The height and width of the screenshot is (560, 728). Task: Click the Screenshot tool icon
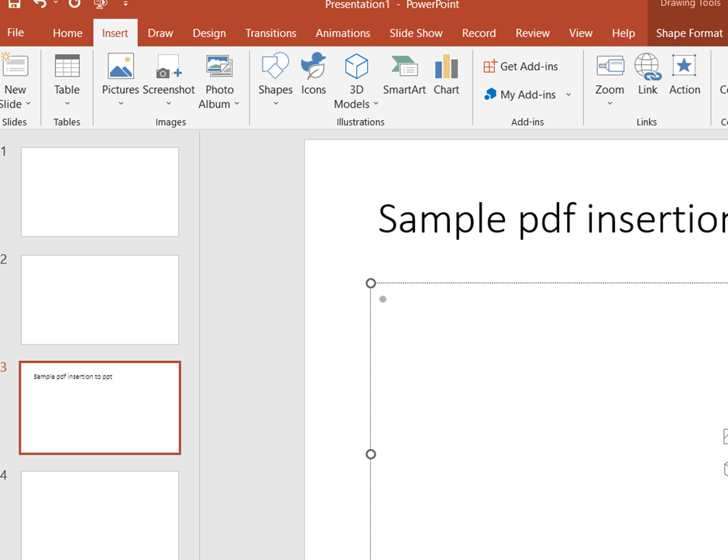coord(168,68)
